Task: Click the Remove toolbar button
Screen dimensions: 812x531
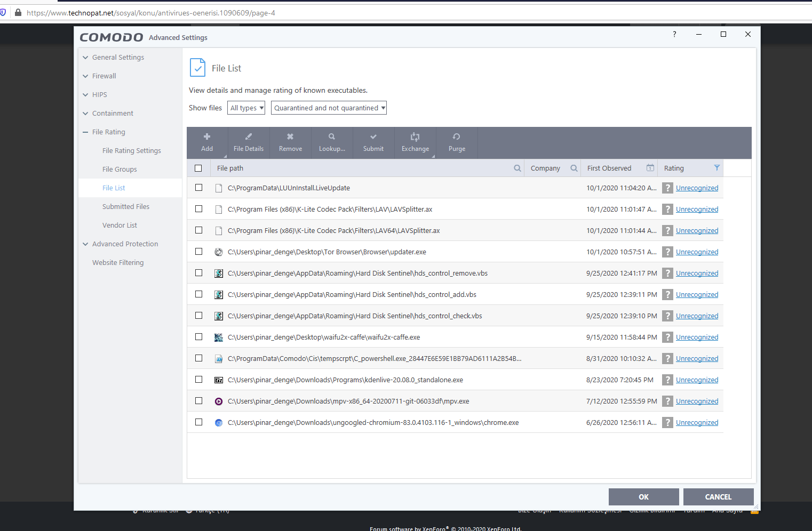Action: [x=290, y=143]
